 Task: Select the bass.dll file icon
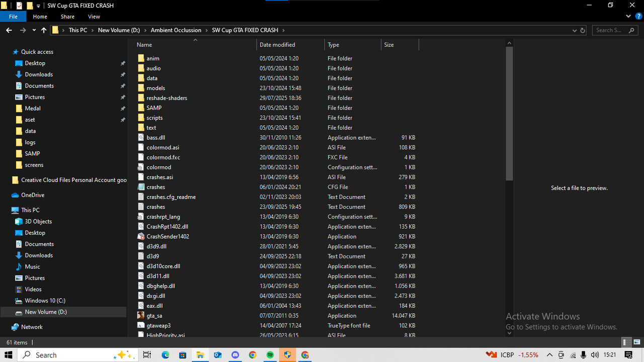pyautogui.click(x=141, y=137)
